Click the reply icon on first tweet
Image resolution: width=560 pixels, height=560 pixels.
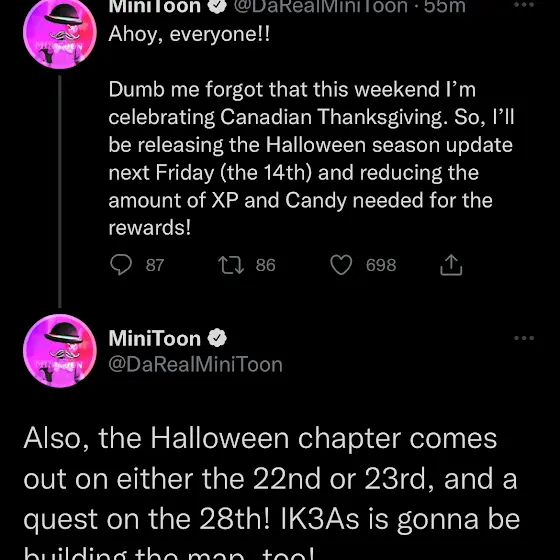121,265
